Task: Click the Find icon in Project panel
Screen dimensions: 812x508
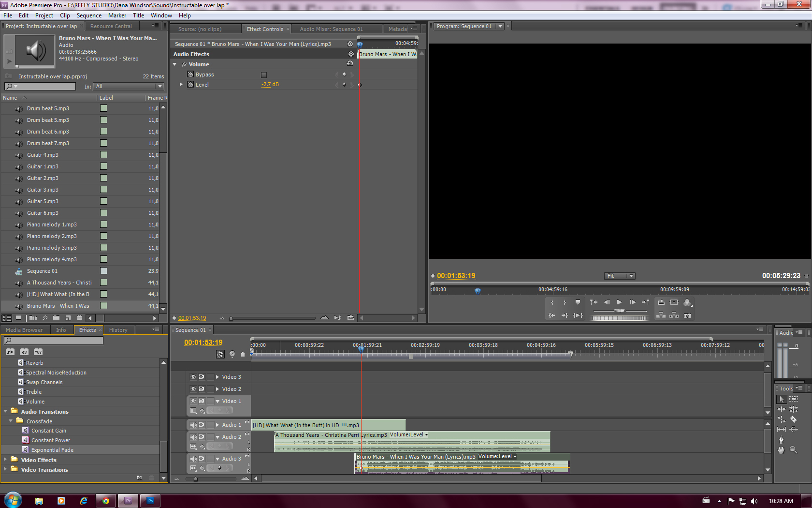Action: [44, 318]
